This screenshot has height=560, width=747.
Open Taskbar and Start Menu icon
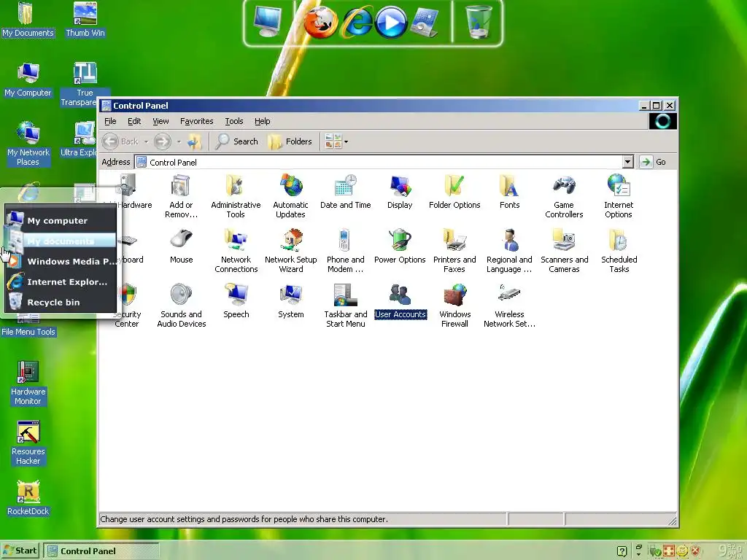345,306
